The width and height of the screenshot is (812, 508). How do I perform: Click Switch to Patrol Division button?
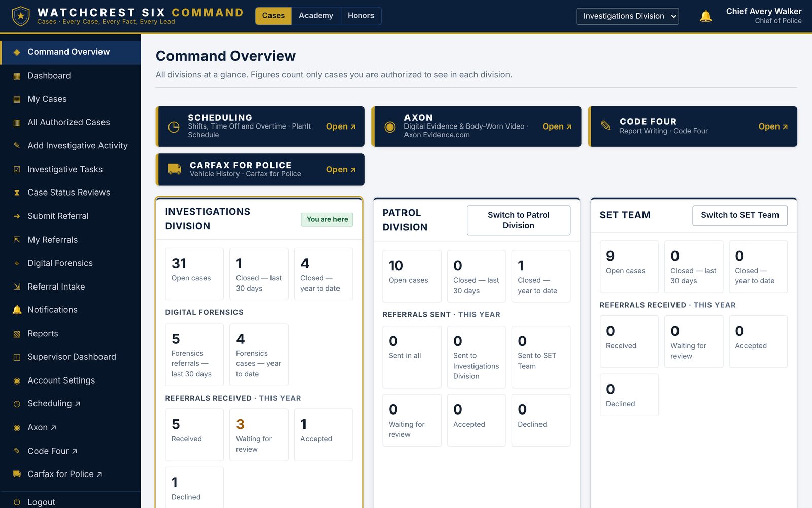(518, 220)
